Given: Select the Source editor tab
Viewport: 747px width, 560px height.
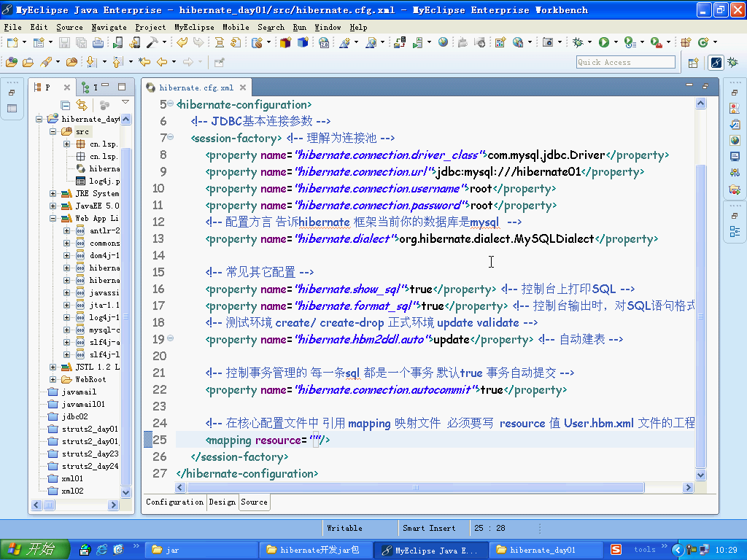Looking at the screenshot, I should (254, 502).
